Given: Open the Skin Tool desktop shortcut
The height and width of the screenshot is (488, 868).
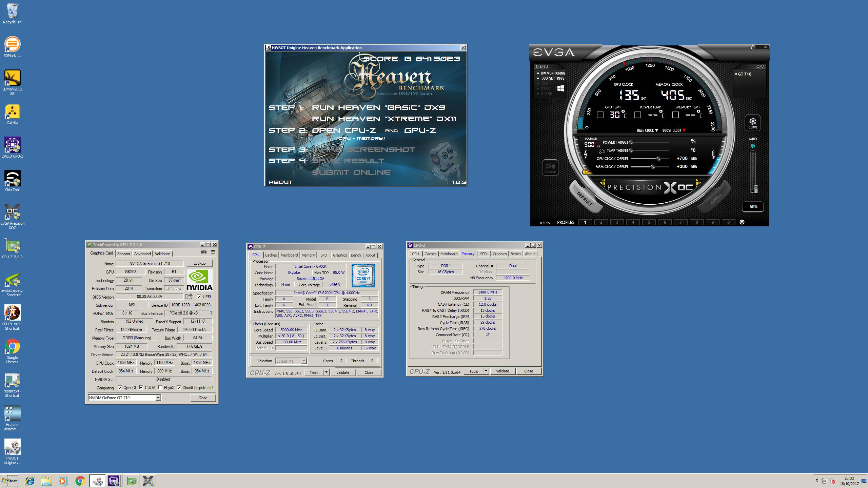Looking at the screenshot, I should [12, 181].
